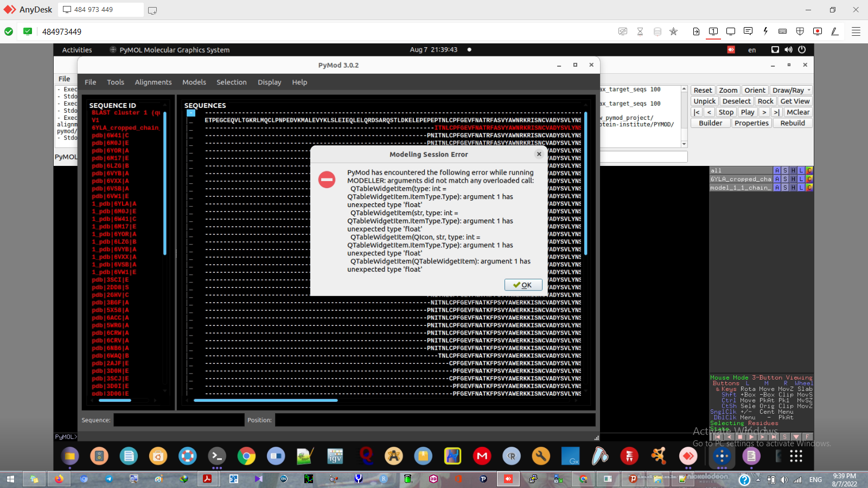The width and height of the screenshot is (868, 488).
Task: Select 1_pdb|6YLA|A sequence entry
Action: click(x=114, y=204)
